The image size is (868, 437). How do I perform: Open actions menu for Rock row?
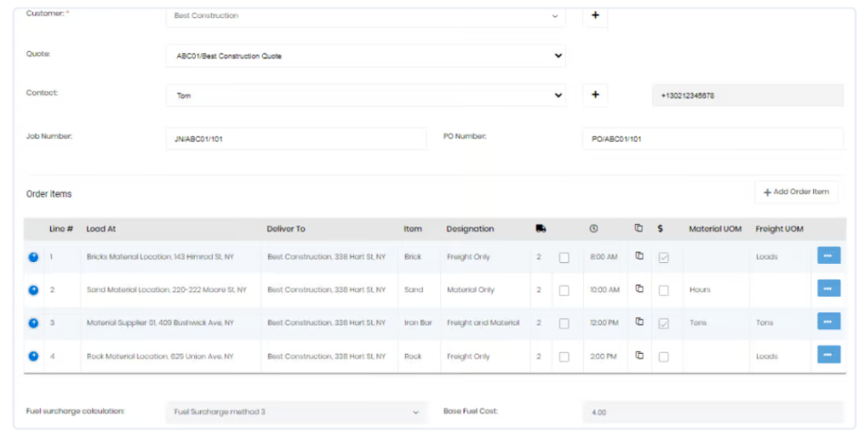pos(828,356)
